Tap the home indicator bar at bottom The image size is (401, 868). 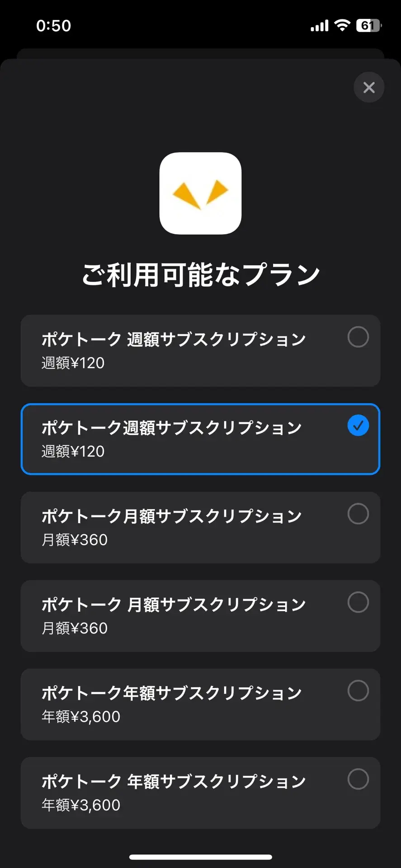point(200,857)
